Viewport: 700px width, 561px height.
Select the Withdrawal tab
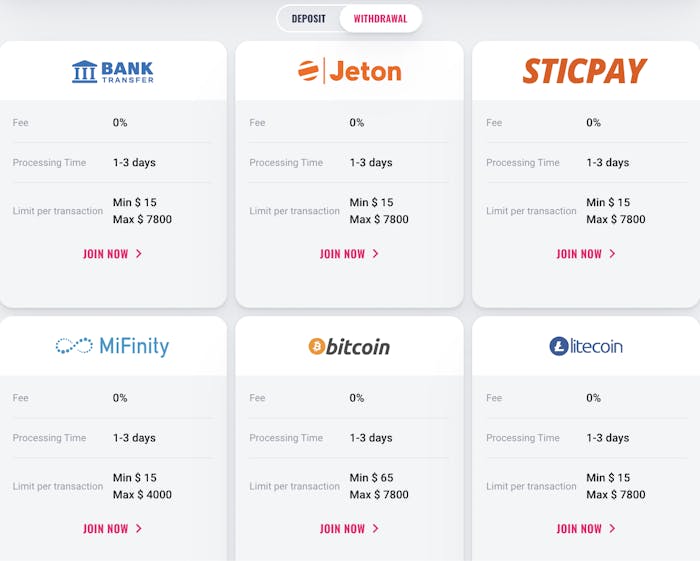pos(380,19)
